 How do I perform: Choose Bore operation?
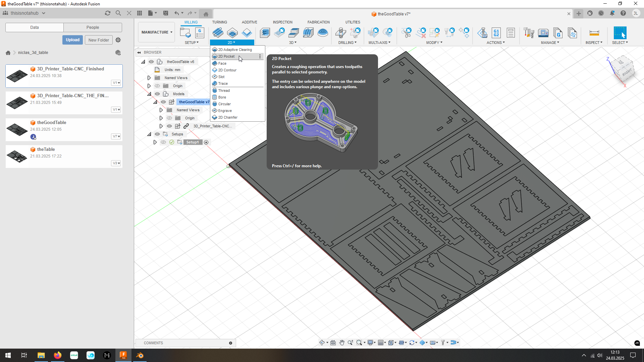237,97
